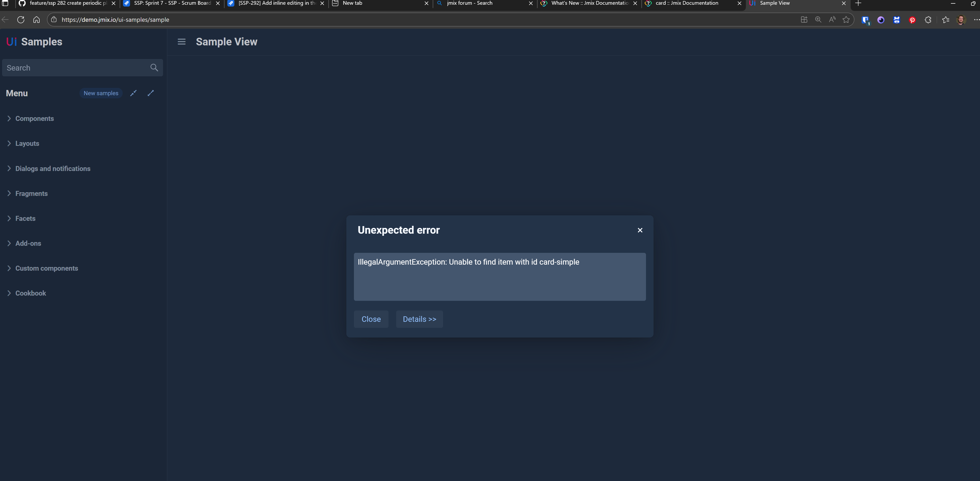The height and width of the screenshot is (481, 980).
Task: Click the Details >> button
Action: (x=419, y=319)
